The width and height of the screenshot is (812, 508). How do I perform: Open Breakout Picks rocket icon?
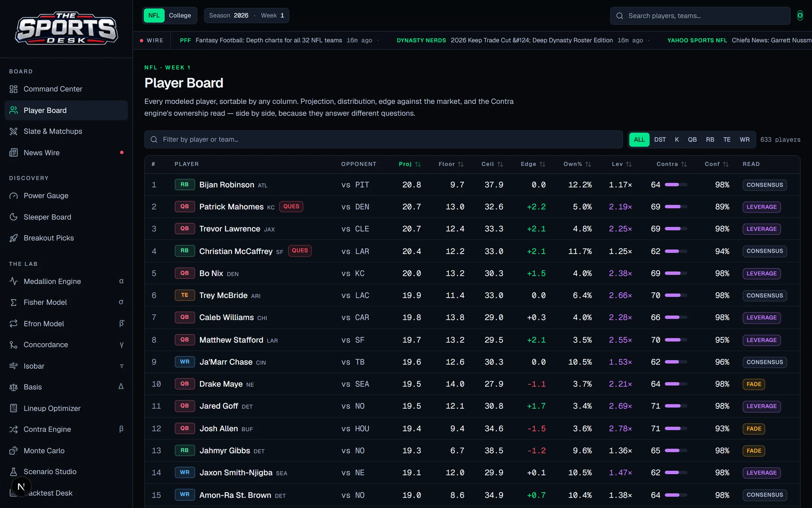click(14, 238)
